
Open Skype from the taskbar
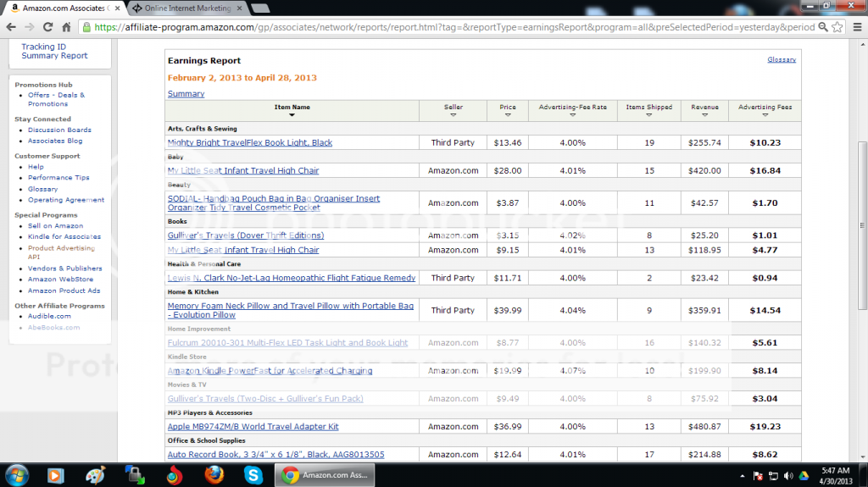tap(253, 475)
